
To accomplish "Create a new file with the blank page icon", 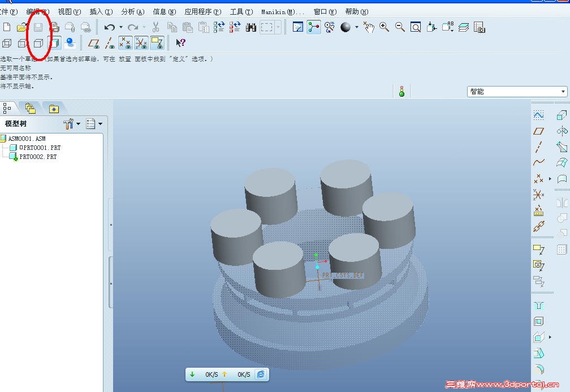I will pyautogui.click(x=7, y=27).
